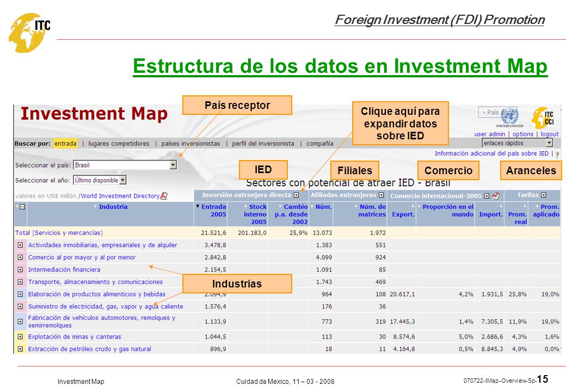Open the Seleccionar el país dropdown

[173, 165]
